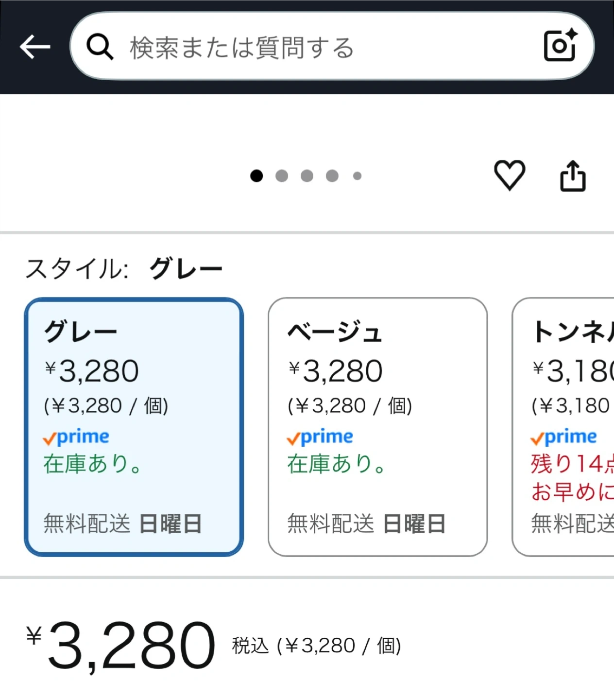
Task: Jump to the second image carousel dot
Action: tap(282, 176)
